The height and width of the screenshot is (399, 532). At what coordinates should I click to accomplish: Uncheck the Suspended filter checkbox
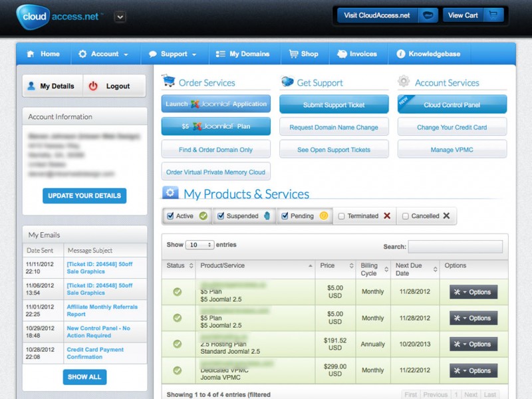click(221, 215)
